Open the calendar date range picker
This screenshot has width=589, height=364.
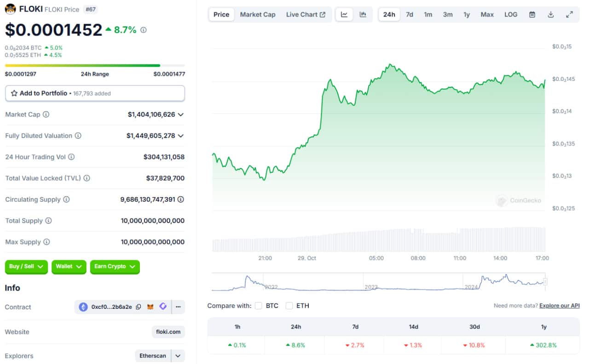(532, 14)
